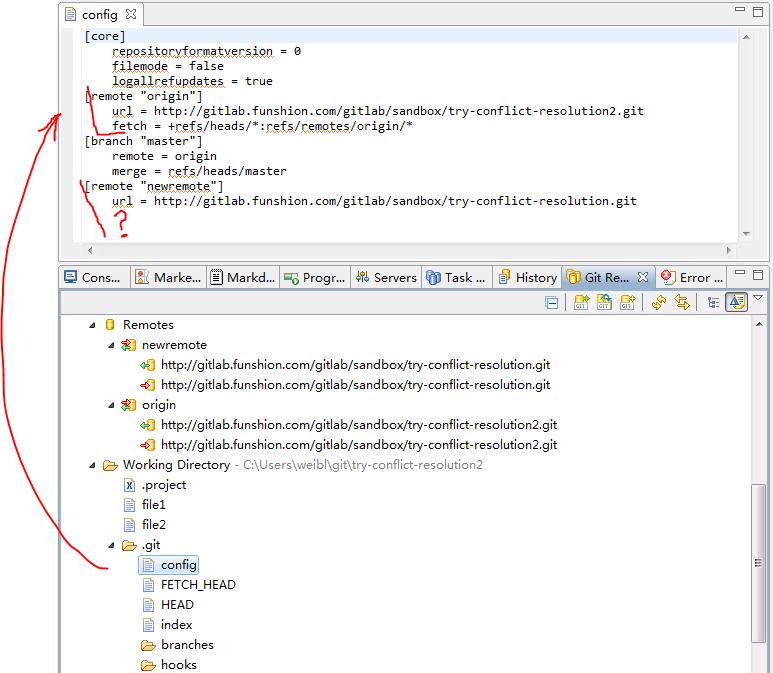Click Add existing local Git repository icon
The height and width of the screenshot is (673, 773).
coord(581,302)
